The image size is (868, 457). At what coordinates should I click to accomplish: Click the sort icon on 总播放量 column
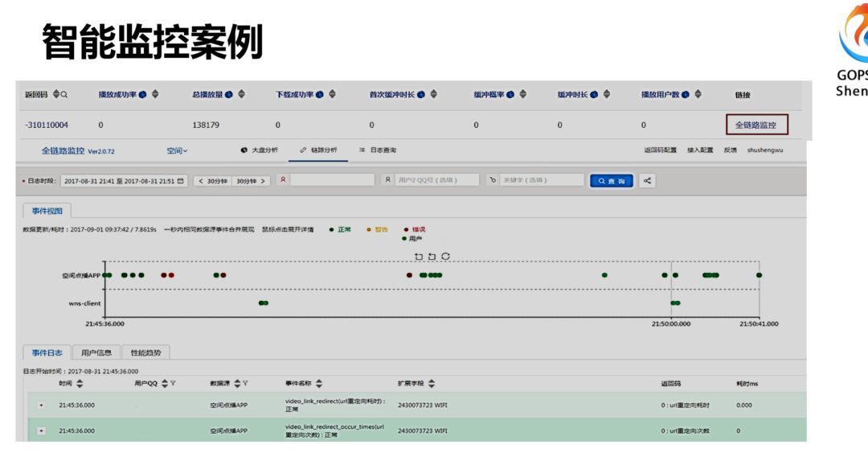point(241,95)
